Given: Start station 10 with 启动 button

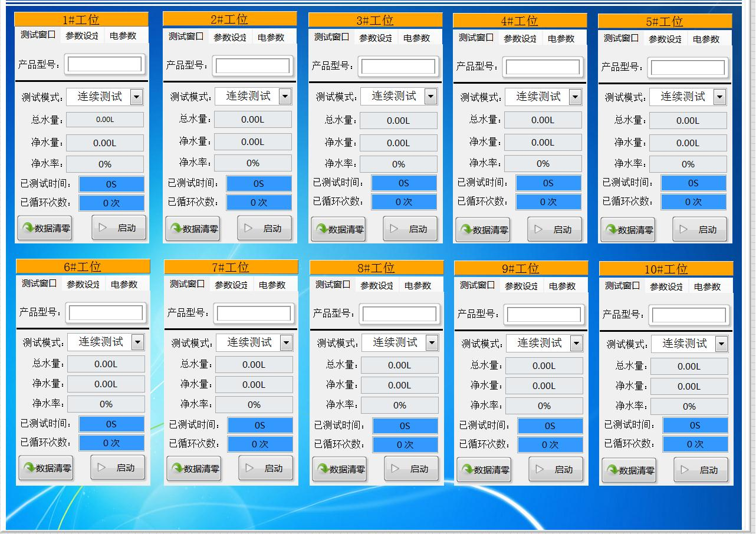Looking at the screenshot, I should click(x=701, y=470).
